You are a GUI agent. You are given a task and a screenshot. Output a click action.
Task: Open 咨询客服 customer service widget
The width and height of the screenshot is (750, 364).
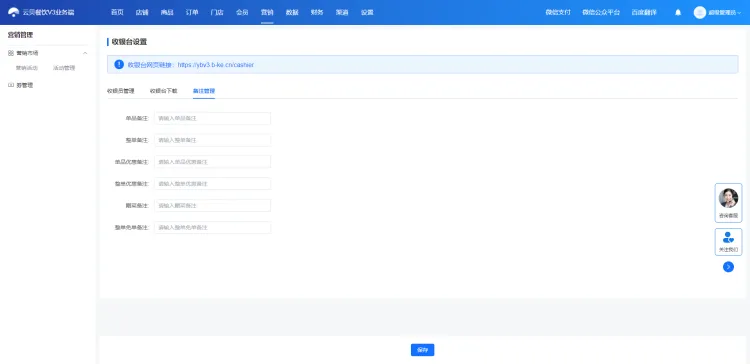pyautogui.click(x=728, y=203)
